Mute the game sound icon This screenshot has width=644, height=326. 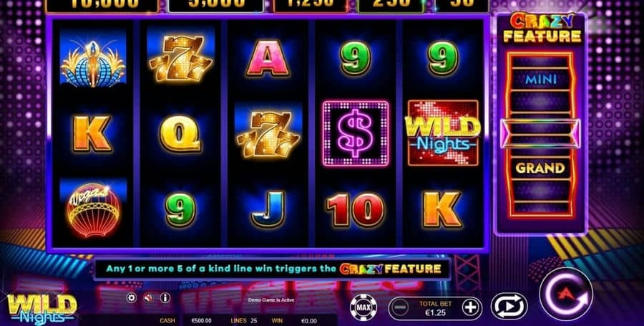point(148,297)
